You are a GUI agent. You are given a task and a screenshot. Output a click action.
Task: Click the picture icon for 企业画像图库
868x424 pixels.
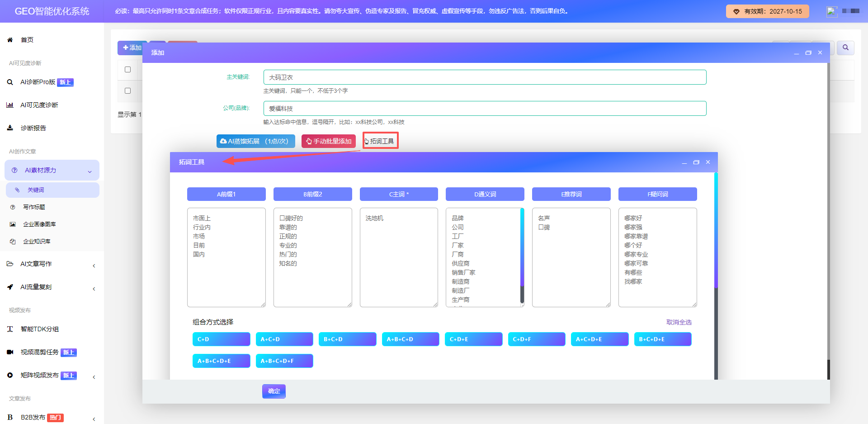click(13, 224)
